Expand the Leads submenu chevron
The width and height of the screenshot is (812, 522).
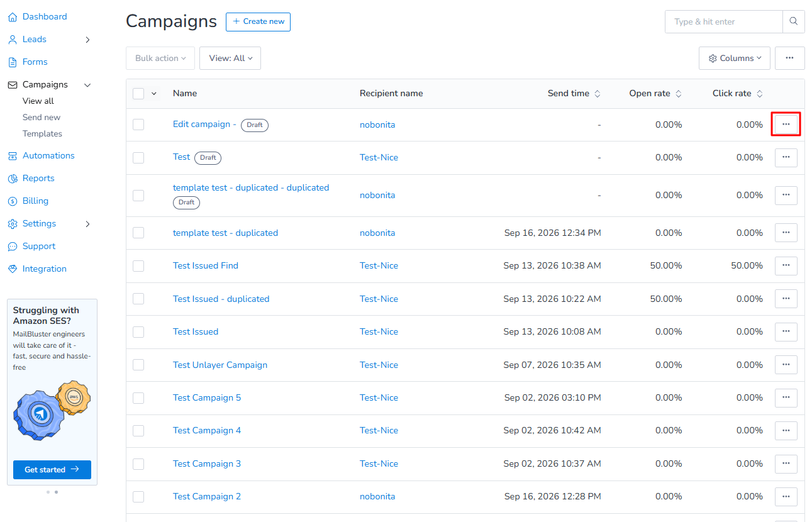tap(87, 40)
